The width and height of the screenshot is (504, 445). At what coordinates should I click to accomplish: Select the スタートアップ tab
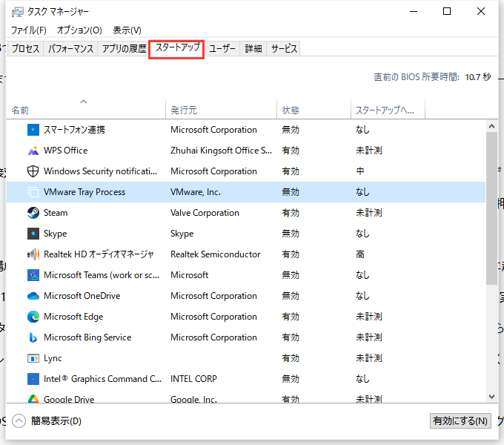point(177,48)
